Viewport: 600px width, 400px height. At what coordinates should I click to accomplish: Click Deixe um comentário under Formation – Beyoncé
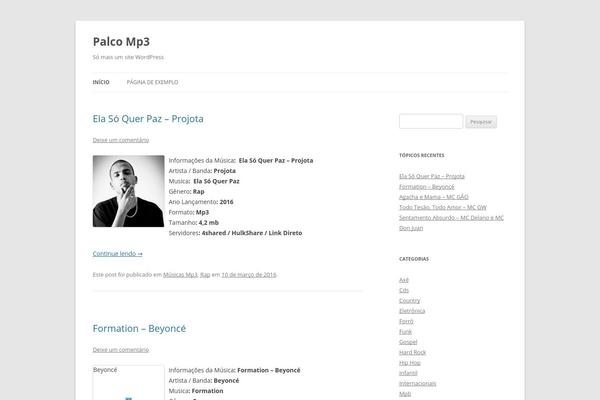121,349
